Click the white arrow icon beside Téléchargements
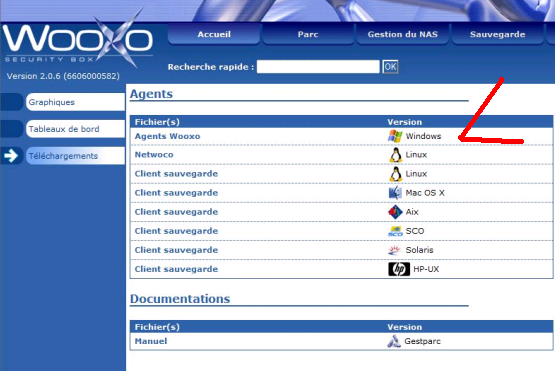 (x=11, y=156)
